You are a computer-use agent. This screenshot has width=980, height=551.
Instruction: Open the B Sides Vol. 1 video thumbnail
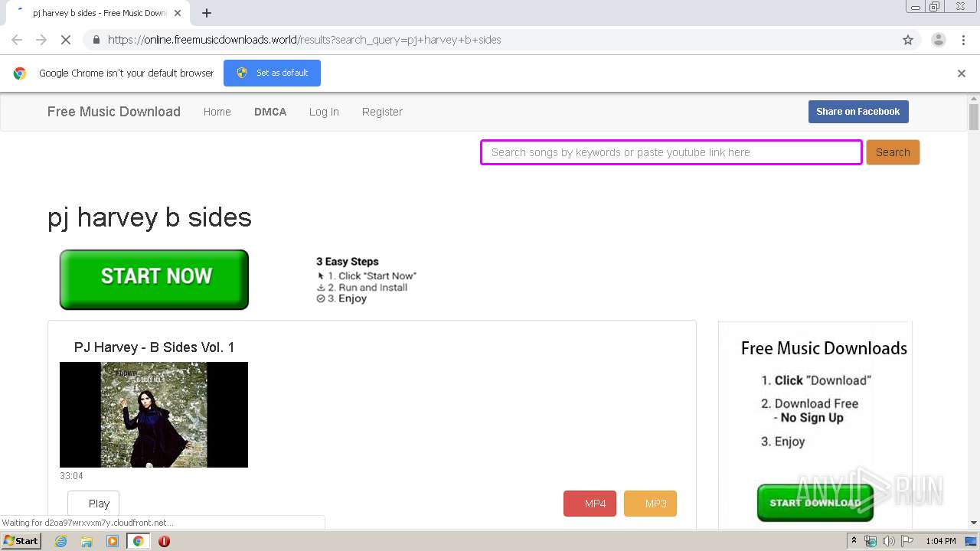pyautogui.click(x=154, y=415)
